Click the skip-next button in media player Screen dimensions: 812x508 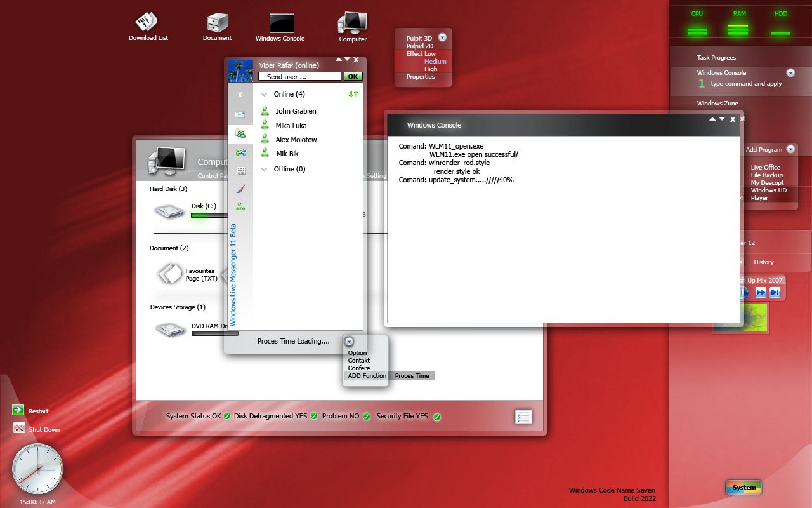pyautogui.click(x=775, y=292)
